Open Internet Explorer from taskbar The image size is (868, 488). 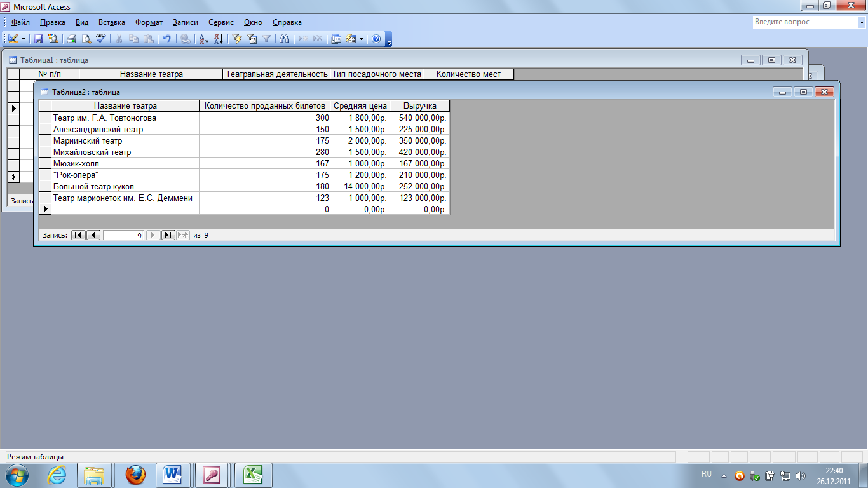pos(57,475)
